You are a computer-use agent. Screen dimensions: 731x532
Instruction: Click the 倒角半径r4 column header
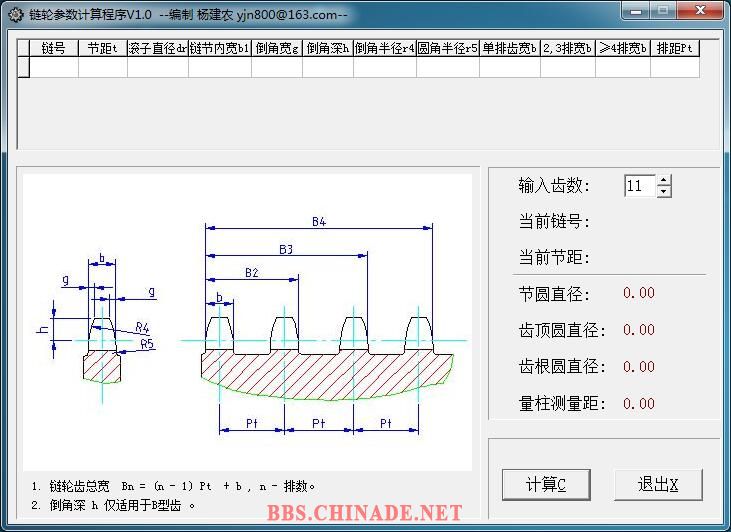(385, 48)
